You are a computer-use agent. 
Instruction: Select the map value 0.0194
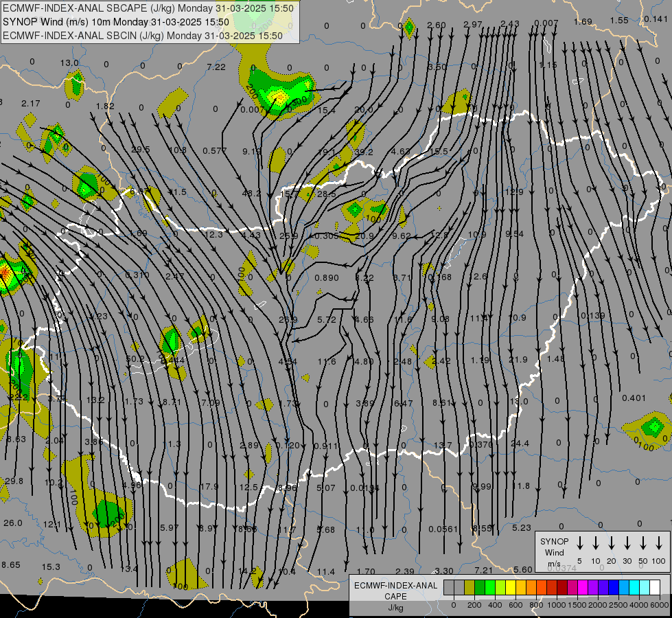tap(364, 488)
